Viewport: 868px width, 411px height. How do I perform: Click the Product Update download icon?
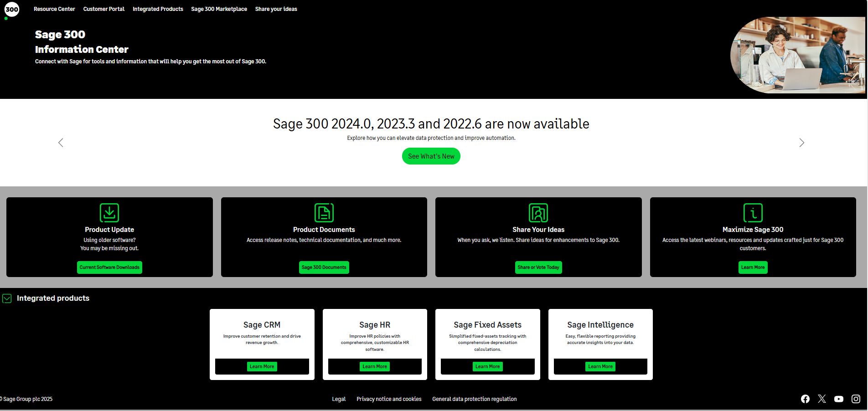109,213
